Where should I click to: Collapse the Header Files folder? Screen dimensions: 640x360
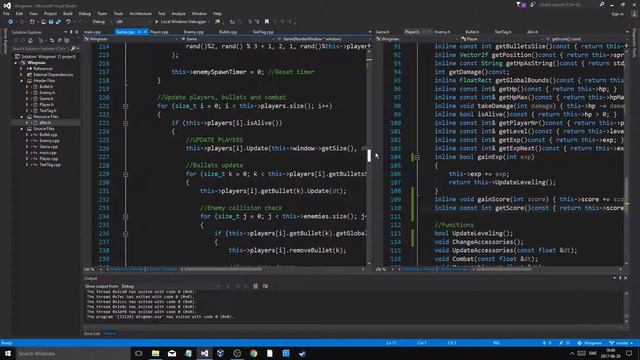click(22, 81)
